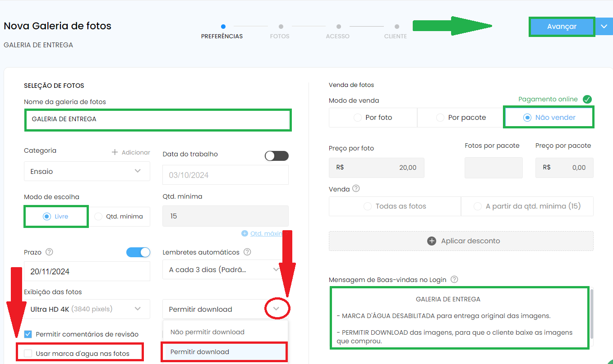Click the Prazo help question-mark icon

(50, 252)
